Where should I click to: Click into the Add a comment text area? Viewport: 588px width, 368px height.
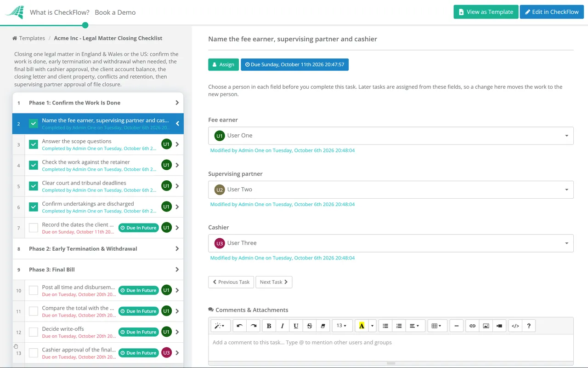coord(391,347)
